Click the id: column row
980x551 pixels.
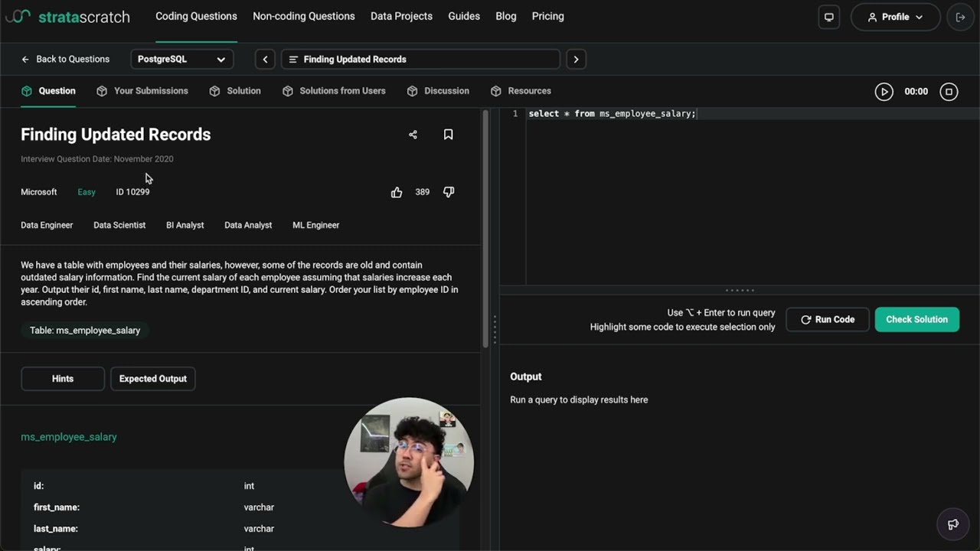click(x=240, y=486)
